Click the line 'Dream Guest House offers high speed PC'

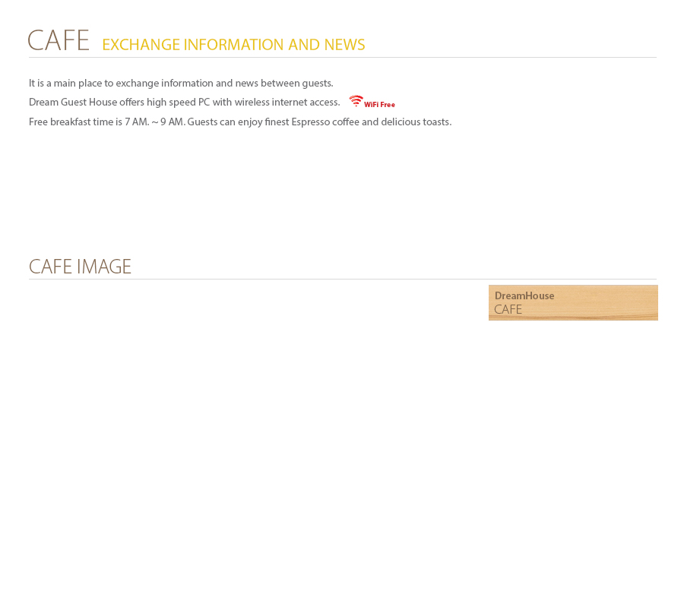(184, 102)
